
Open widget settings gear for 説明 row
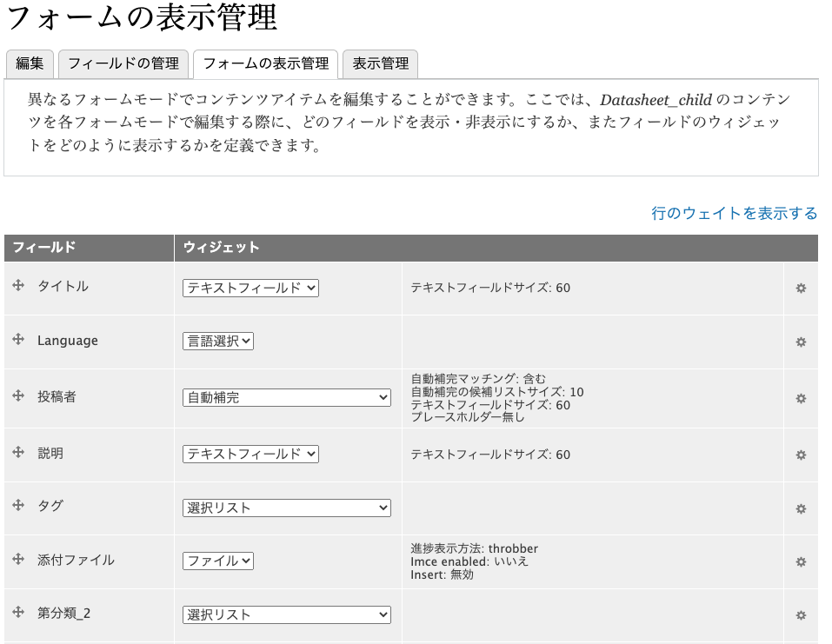click(801, 455)
